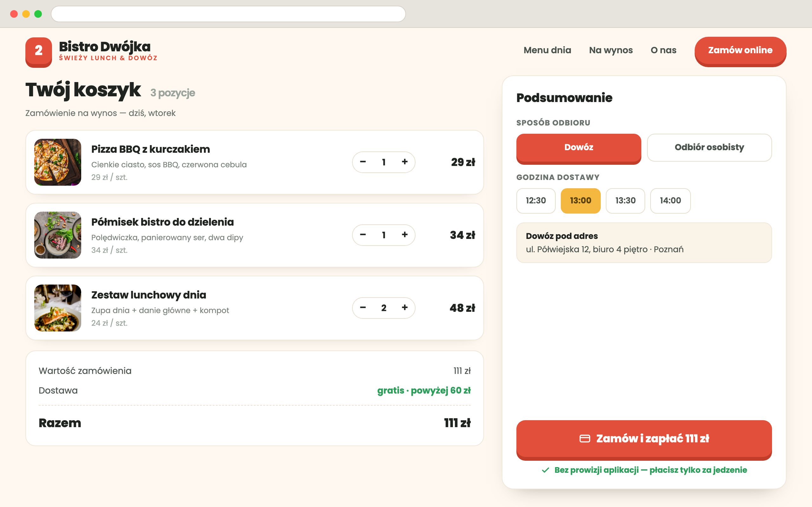The image size is (812, 507).
Task: Click the Bistro Dwójka logo icon
Action: [x=39, y=52]
